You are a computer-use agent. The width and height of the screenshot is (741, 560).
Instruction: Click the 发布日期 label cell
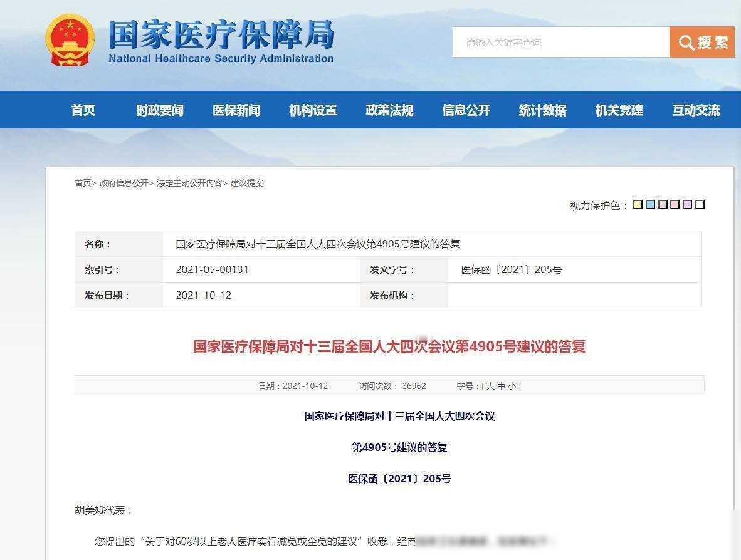(118, 295)
